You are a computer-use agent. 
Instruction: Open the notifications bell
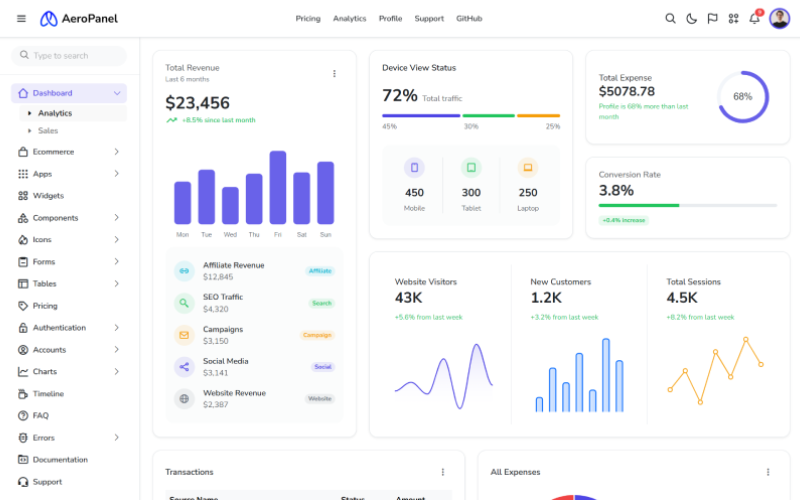754,18
